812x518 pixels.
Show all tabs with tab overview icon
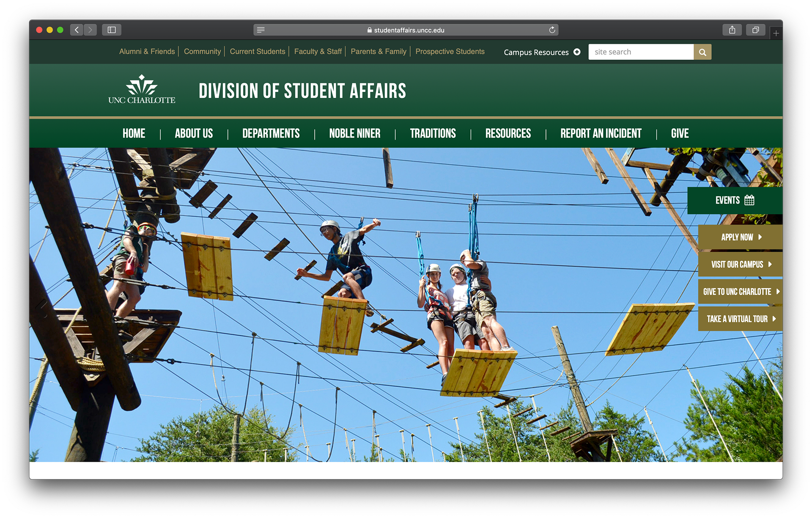coord(755,30)
